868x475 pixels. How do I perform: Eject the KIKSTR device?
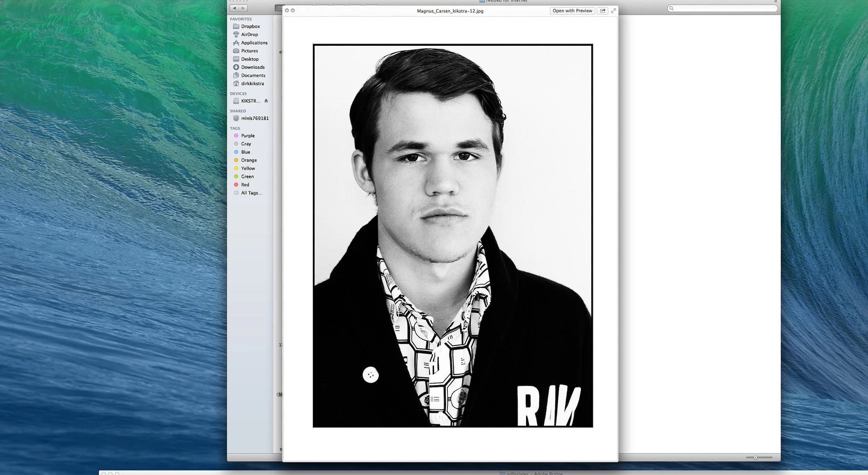(x=266, y=101)
